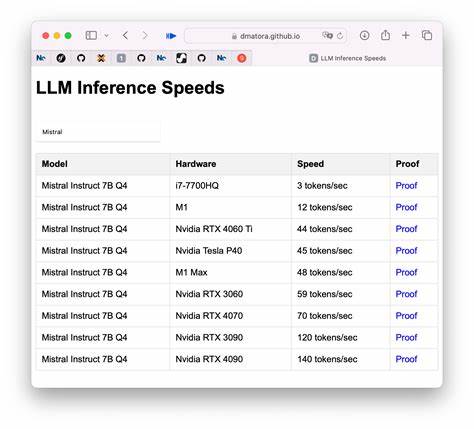The height and width of the screenshot is (429, 474).
Task: Toggle the Safari sidebar
Action: pyautogui.click(x=91, y=35)
